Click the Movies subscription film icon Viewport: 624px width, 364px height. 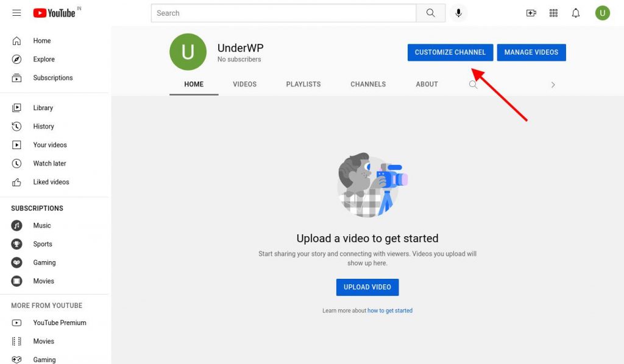pos(16,281)
